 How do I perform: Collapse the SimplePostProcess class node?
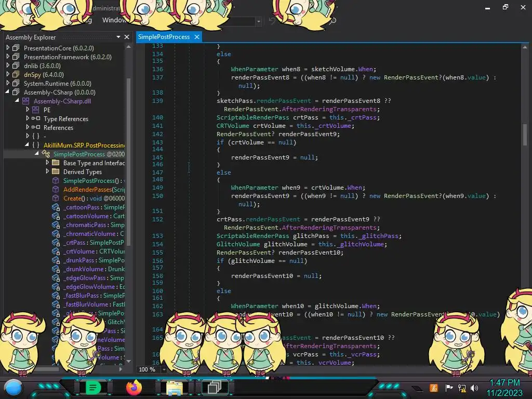pyautogui.click(x=37, y=154)
